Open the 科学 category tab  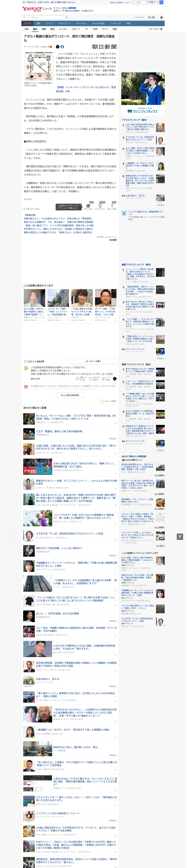pyautogui.click(x=95, y=29)
